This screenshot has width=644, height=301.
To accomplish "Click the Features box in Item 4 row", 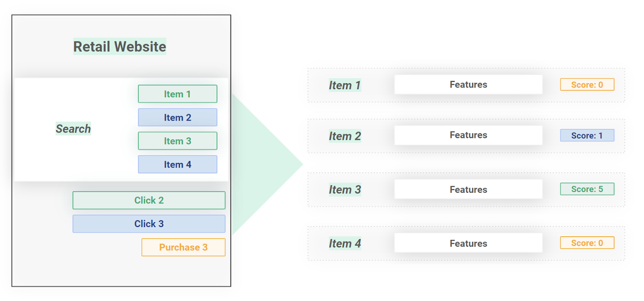I will tap(468, 243).
